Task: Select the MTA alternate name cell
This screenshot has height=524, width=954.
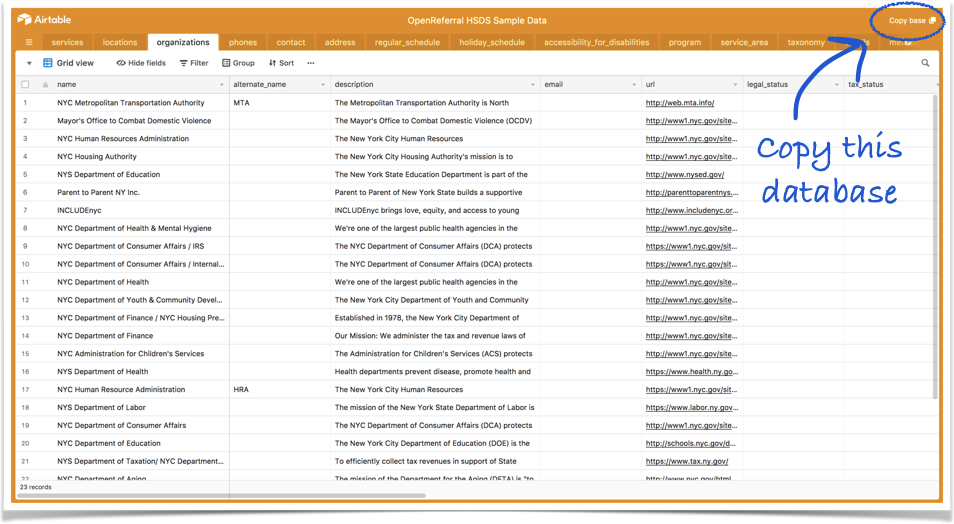Action: [280, 103]
